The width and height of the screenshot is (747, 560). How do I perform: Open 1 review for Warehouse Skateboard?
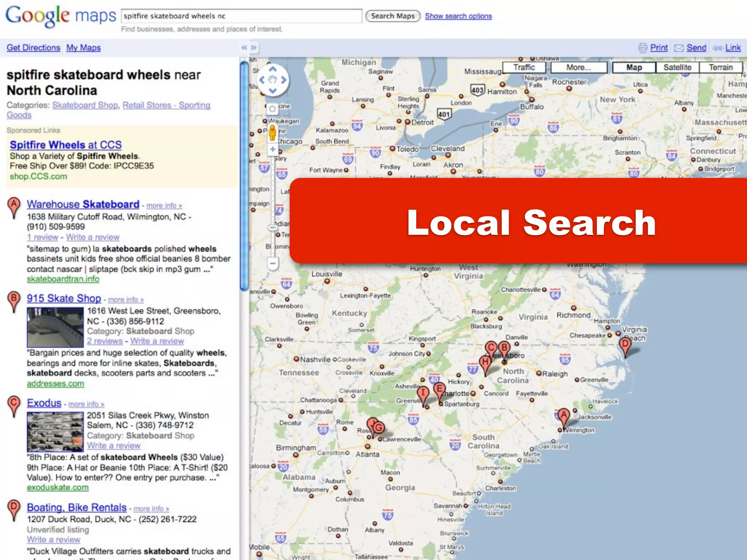point(42,237)
